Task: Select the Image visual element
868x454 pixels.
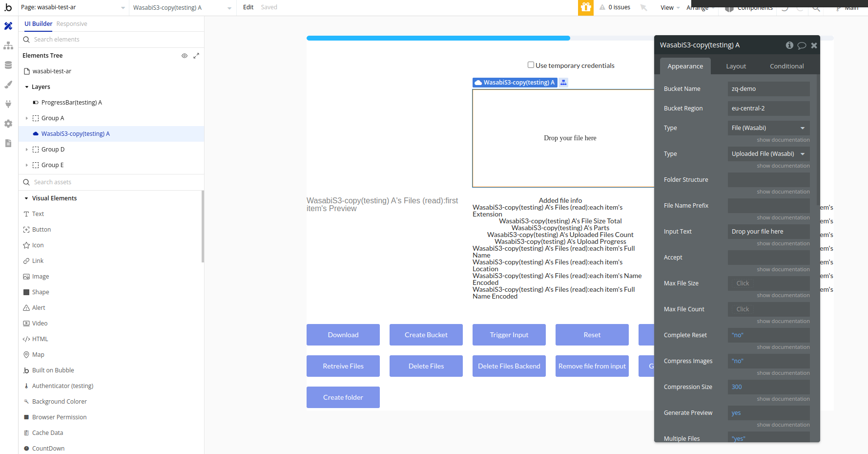Action: (41, 277)
